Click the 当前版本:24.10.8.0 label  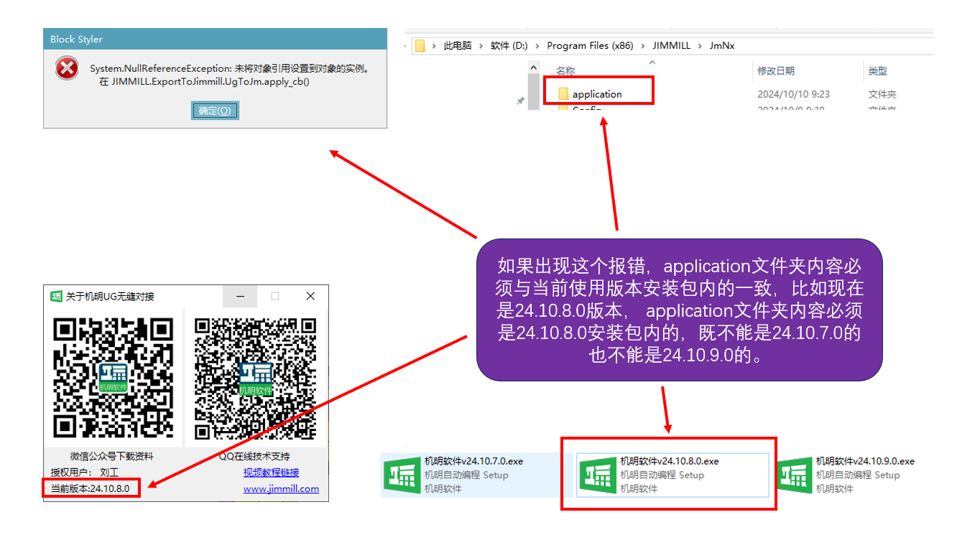coord(90,488)
